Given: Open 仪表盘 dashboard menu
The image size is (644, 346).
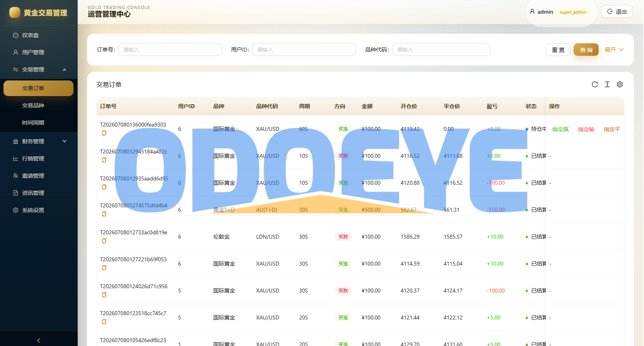Looking at the screenshot, I should (x=39, y=35).
